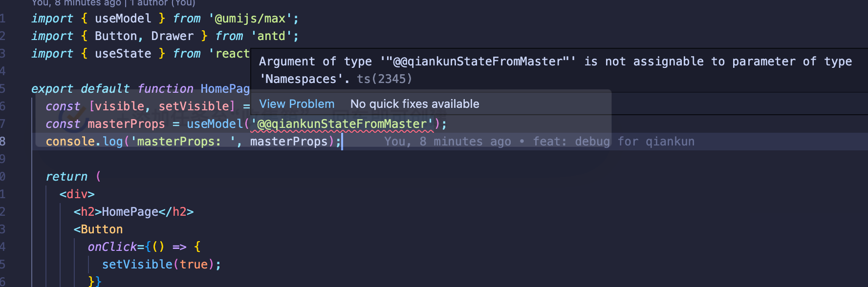Screen dimensions: 868x287
Task: Click the onClick handler expression
Action: click(x=110, y=246)
